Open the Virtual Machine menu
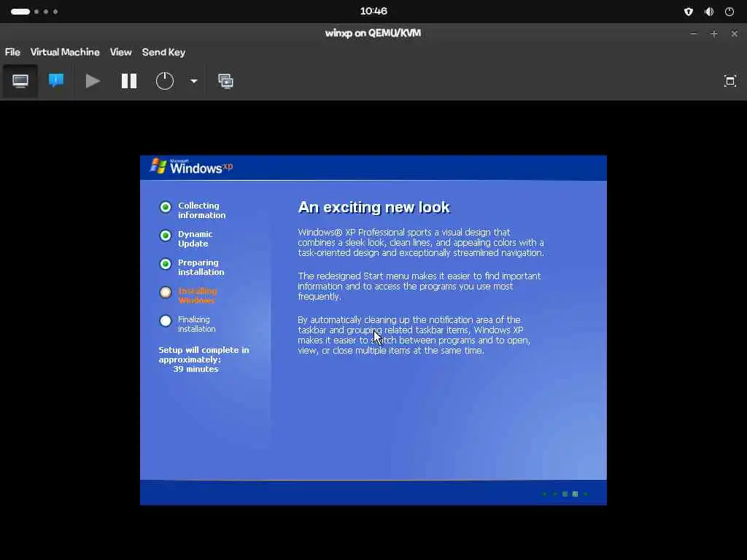Viewport: 747px width, 560px height. click(65, 52)
